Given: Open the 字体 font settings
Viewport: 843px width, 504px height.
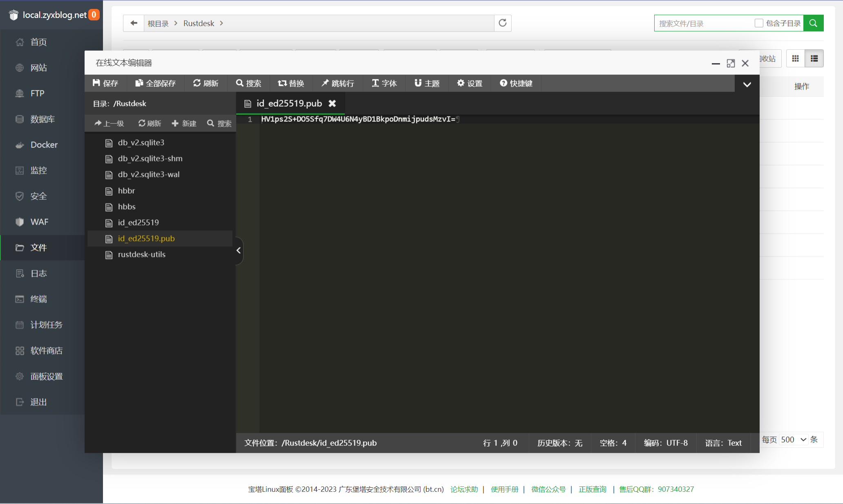Looking at the screenshot, I should 384,83.
